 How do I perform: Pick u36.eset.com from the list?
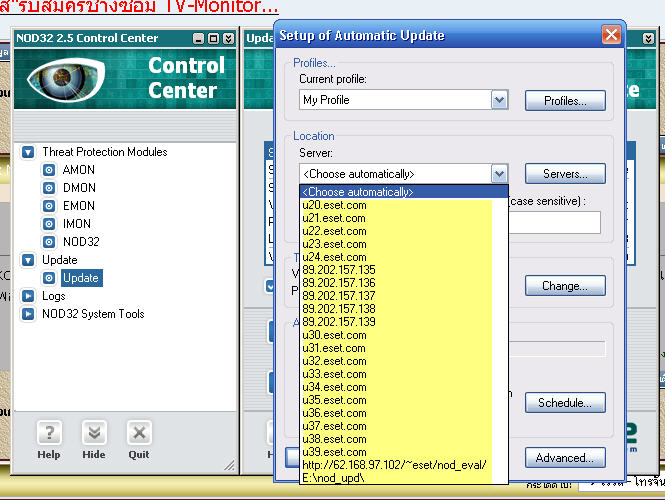pyautogui.click(x=404, y=413)
